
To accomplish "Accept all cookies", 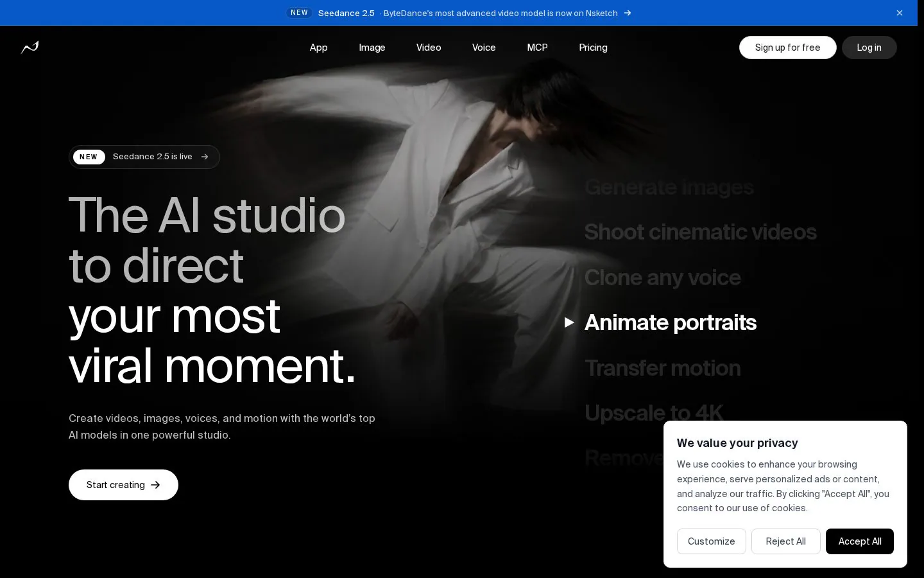I will coord(859,541).
